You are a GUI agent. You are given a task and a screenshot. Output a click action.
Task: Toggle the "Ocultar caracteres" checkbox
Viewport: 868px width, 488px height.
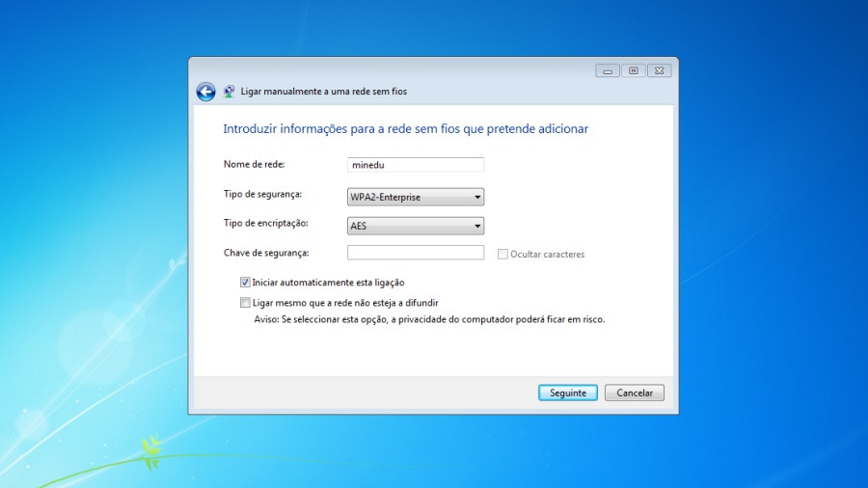click(x=503, y=255)
